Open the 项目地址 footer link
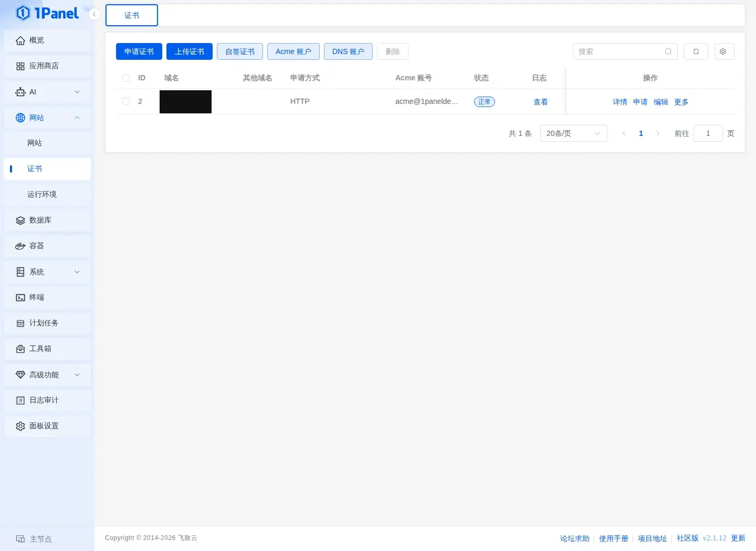The width and height of the screenshot is (756, 551). tap(653, 538)
